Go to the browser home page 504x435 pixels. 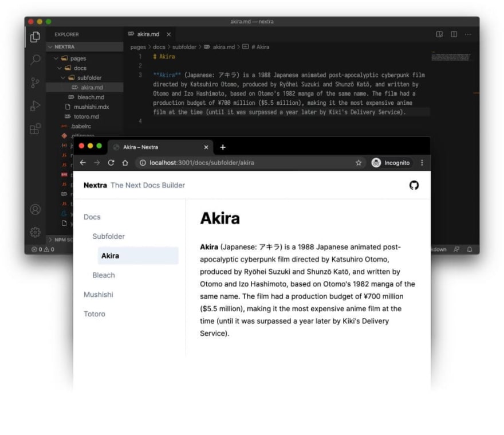tap(125, 163)
